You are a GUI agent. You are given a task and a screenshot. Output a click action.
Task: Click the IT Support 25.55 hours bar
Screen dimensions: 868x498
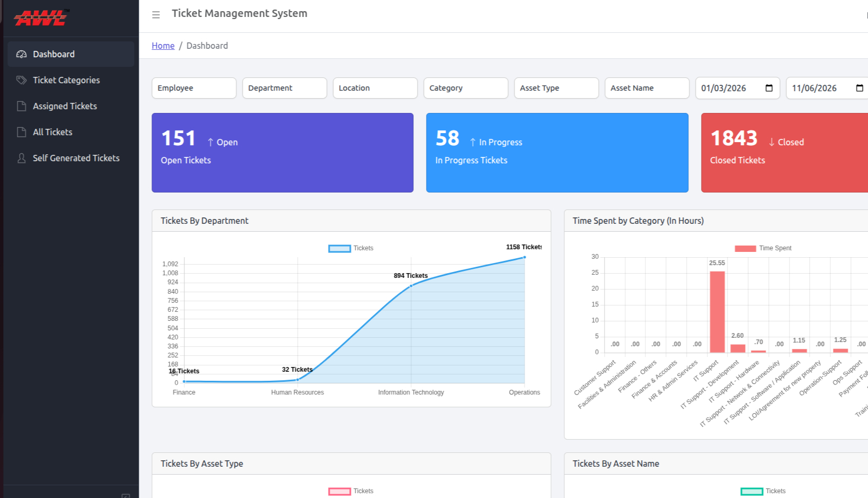717,312
